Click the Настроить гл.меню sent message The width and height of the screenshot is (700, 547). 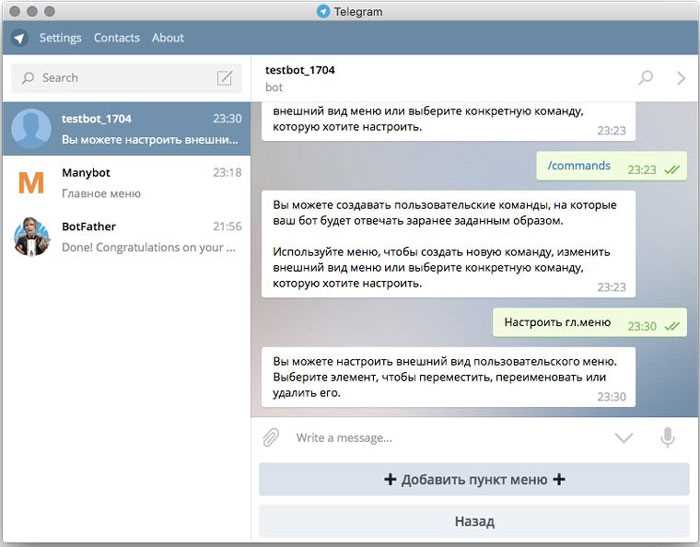(590, 322)
